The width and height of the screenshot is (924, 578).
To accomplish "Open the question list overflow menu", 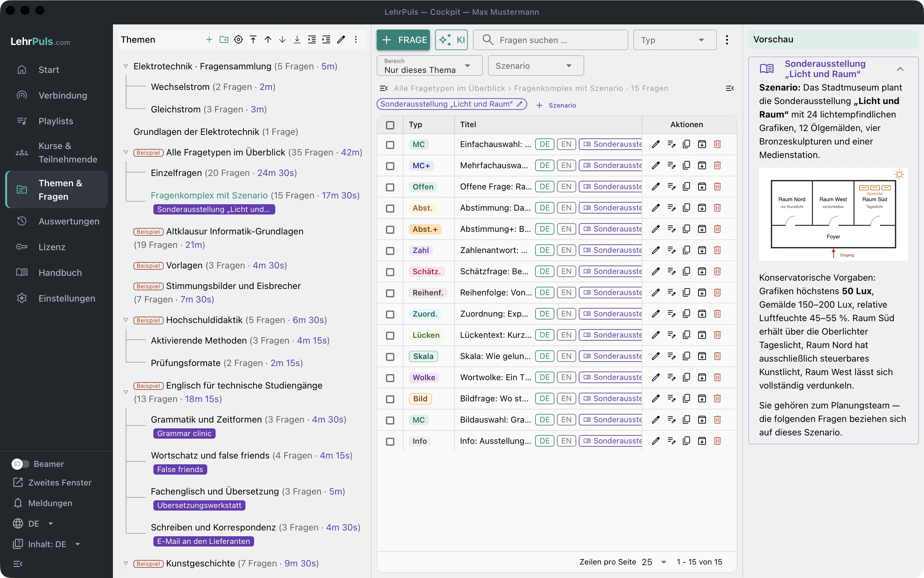I will (727, 40).
